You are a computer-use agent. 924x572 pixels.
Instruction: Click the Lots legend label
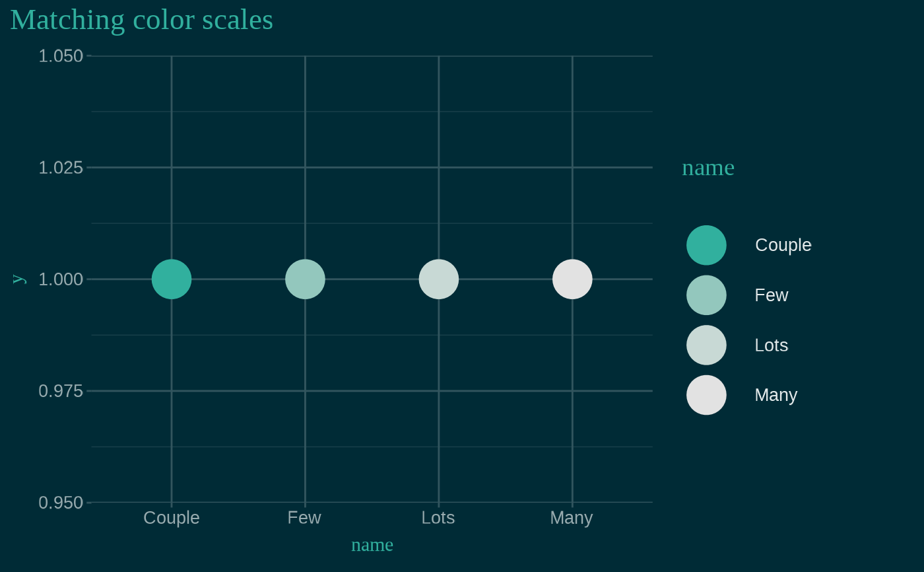click(772, 345)
